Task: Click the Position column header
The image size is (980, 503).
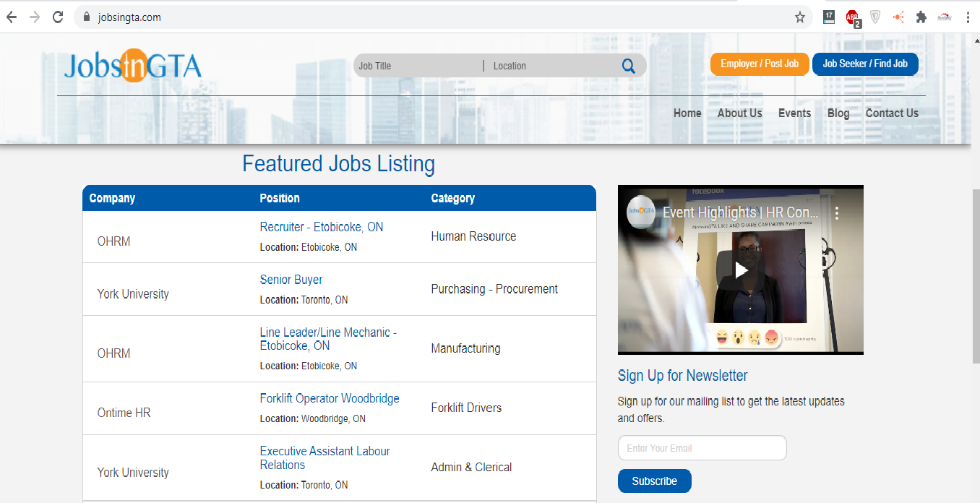Action: click(x=280, y=198)
